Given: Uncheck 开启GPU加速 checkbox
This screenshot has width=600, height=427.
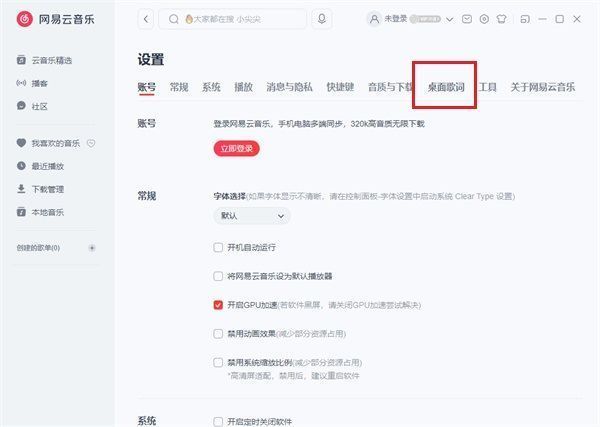Looking at the screenshot, I should click(x=219, y=304).
